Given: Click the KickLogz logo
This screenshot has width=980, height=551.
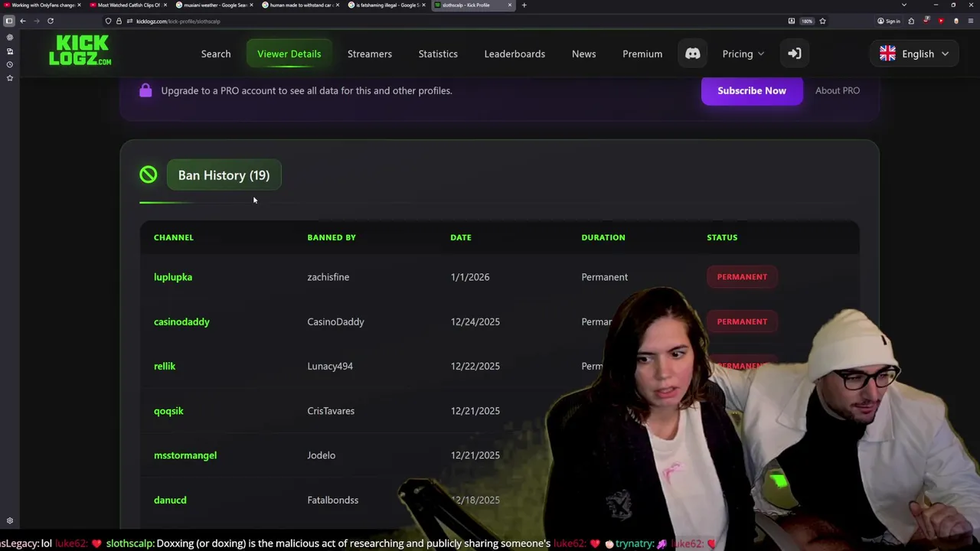Looking at the screenshot, I should (x=80, y=51).
